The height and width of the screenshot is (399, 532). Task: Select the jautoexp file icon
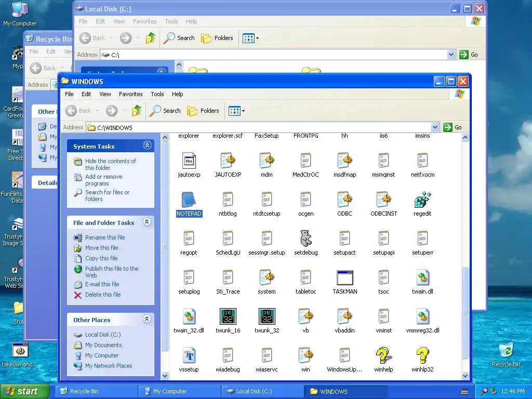[x=189, y=161]
